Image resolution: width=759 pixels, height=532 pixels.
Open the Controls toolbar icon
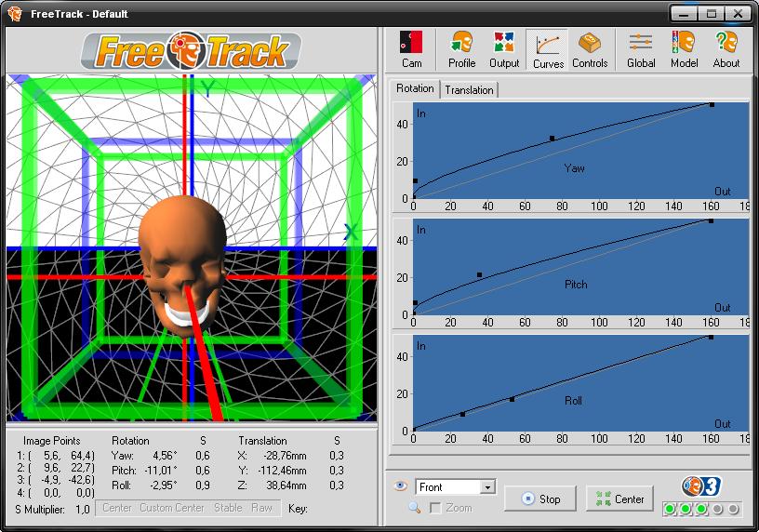[590, 49]
